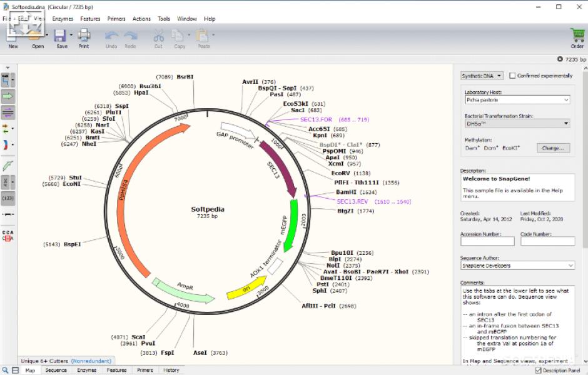588x375 pixels.
Task: Toggle the green arrow features button
Action: (8, 96)
